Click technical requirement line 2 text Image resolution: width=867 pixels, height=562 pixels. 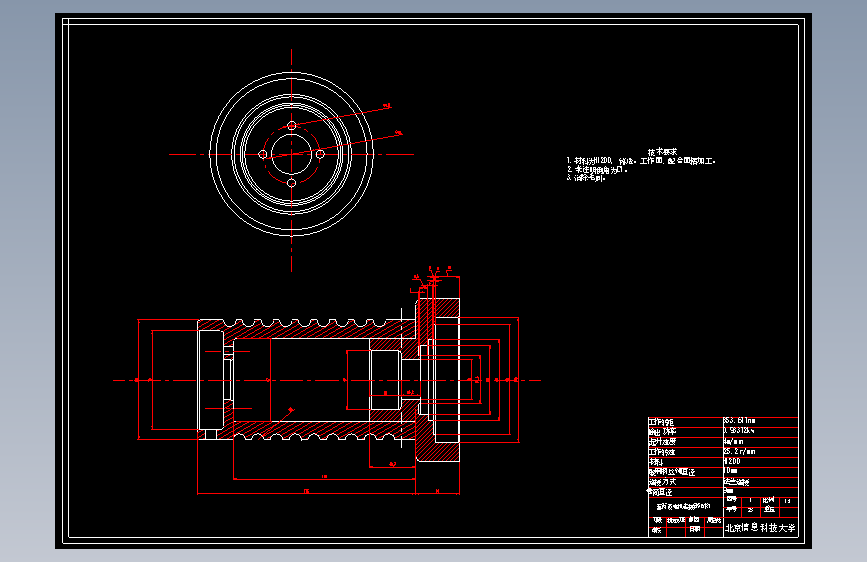(597, 170)
